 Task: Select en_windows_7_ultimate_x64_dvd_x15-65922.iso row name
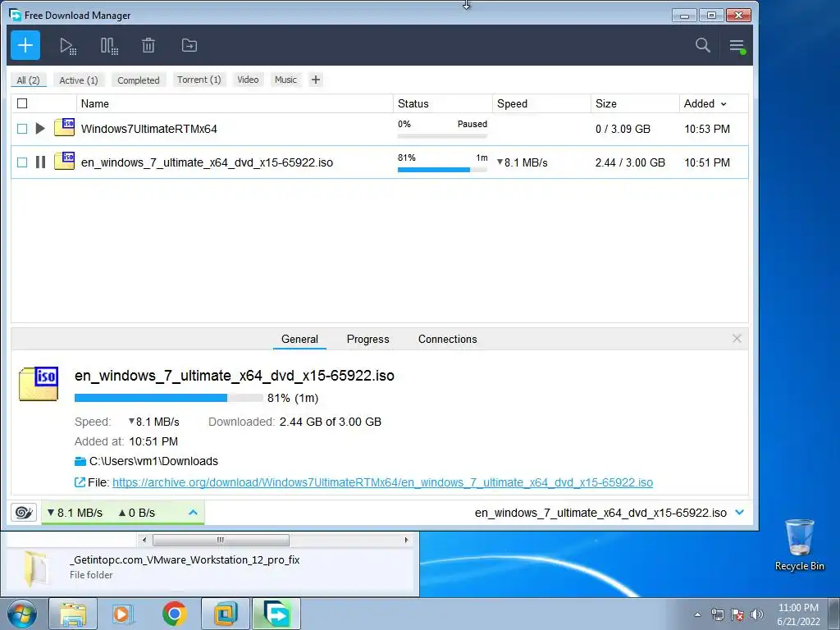207,162
